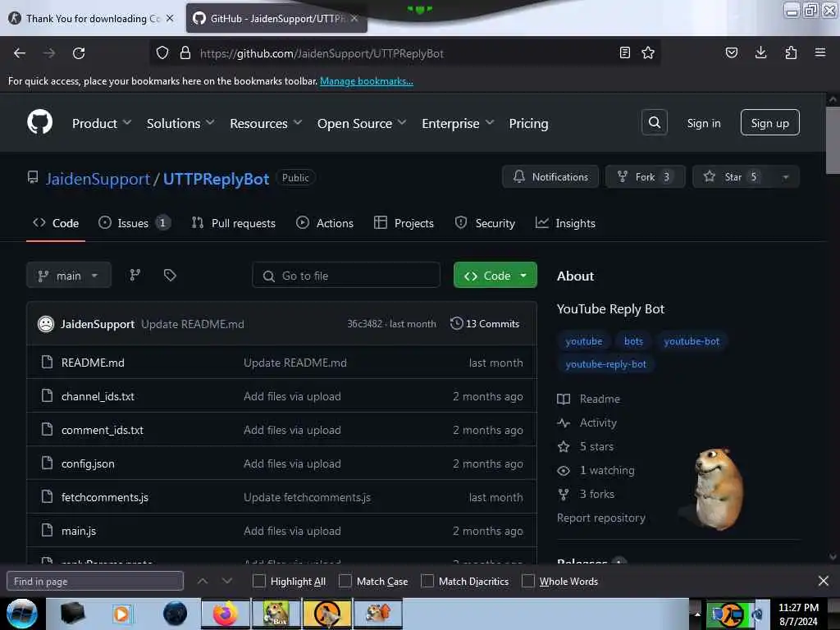
Task: Open media player taskbar icon
Action: [x=121, y=614]
